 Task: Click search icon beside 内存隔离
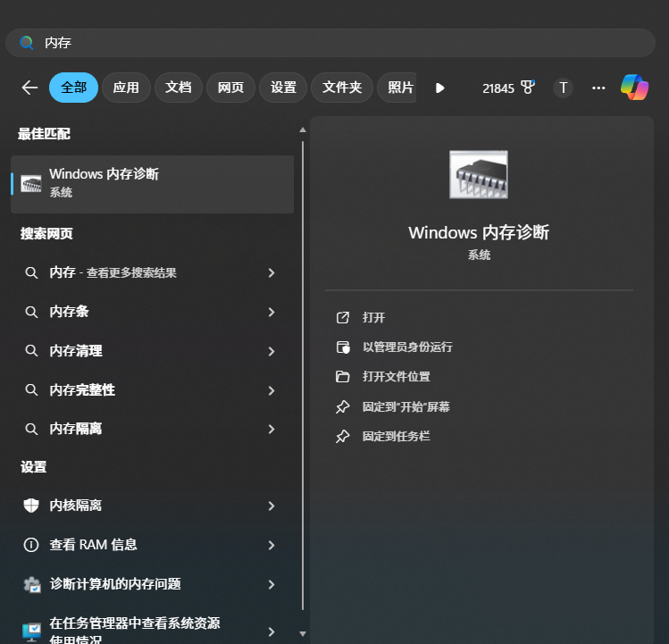(x=31, y=429)
